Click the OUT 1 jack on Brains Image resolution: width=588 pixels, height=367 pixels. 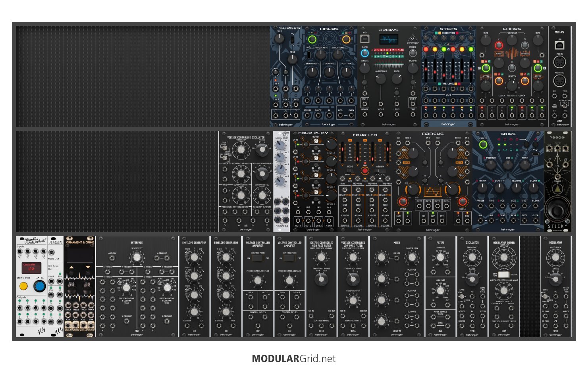[365, 104]
